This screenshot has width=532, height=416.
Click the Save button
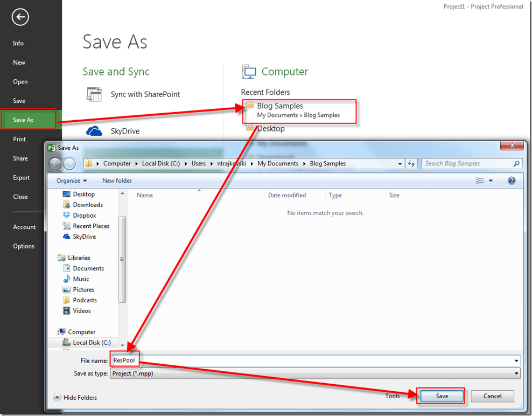(x=442, y=396)
